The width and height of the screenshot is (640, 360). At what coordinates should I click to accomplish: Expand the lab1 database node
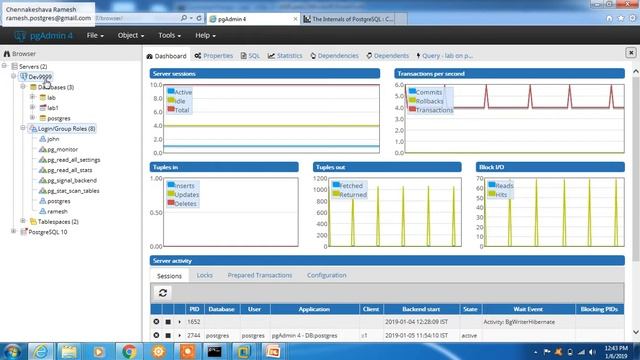pos(32,107)
